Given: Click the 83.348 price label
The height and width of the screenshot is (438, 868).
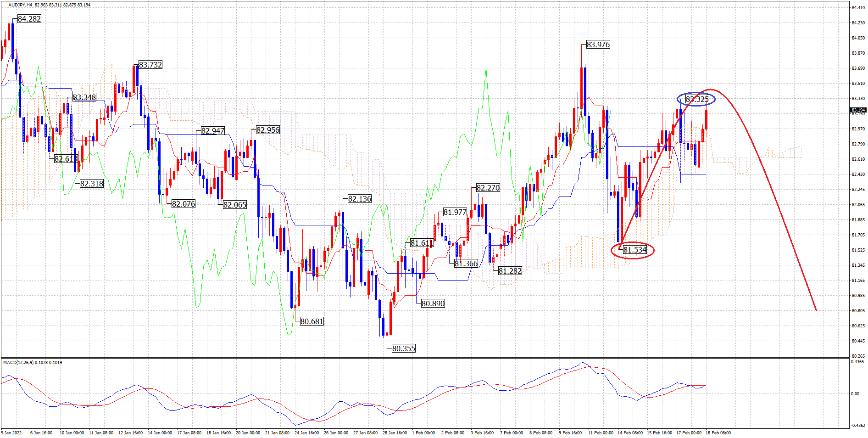Looking at the screenshot, I should 84,97.
